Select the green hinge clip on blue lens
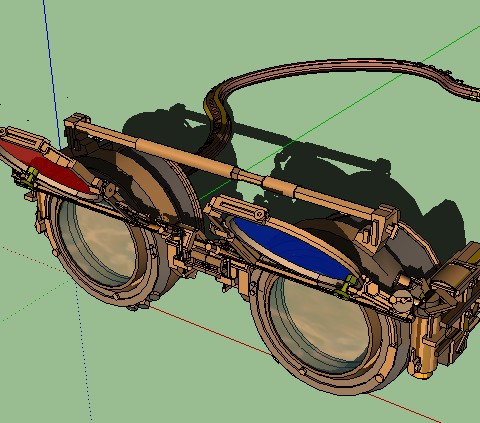Screen dimensions: 480x423 [x=347, y=286]
